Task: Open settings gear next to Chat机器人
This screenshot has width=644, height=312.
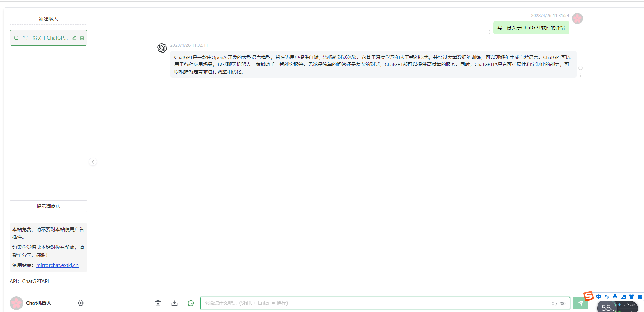Action: pyautogui.click(x=81, y=303)
